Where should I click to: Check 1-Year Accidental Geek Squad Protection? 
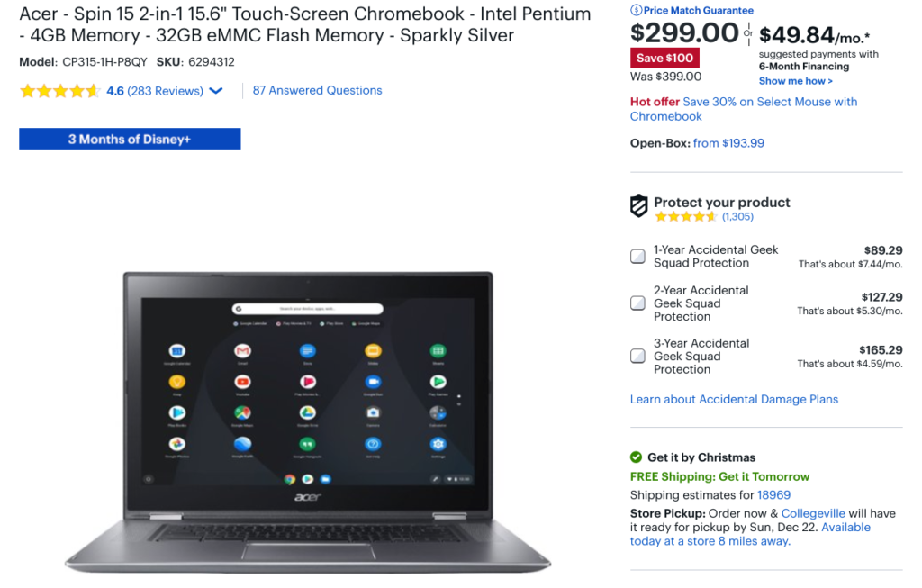click(x=637, y=257)
